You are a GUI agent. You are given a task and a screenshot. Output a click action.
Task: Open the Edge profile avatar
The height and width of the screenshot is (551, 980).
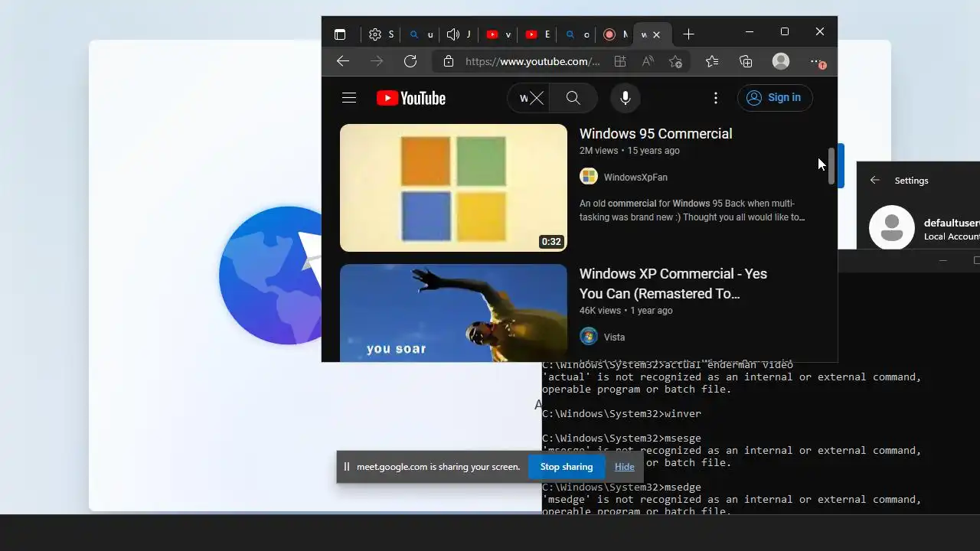pyautogui.click(x=781, y=61)
